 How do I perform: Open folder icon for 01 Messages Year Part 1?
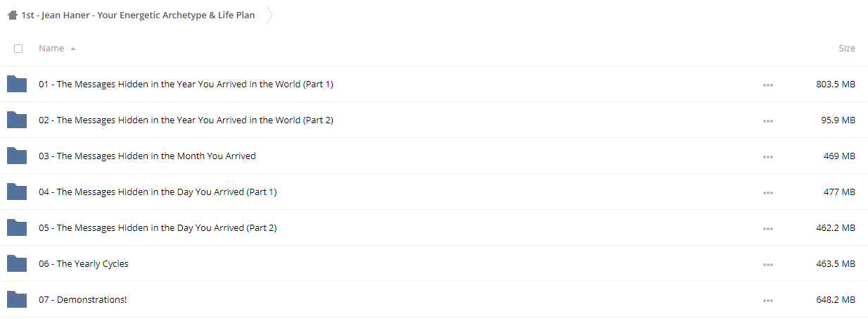pos(17,84)
